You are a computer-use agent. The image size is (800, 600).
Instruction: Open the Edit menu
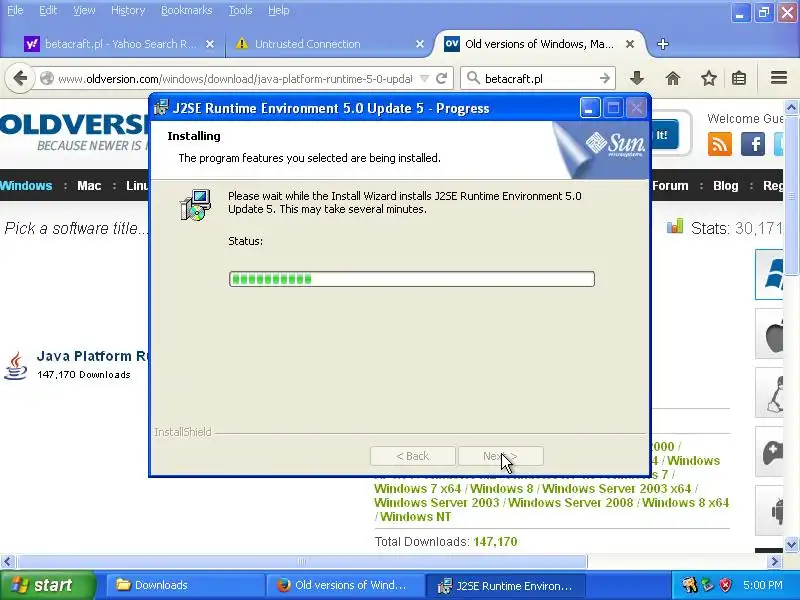(x=48, y=10)
